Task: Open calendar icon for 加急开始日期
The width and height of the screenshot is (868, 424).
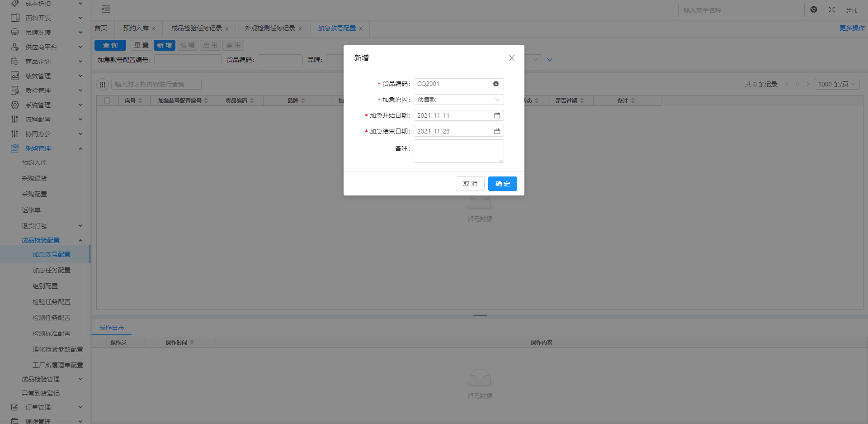Action: pos(497,115)
